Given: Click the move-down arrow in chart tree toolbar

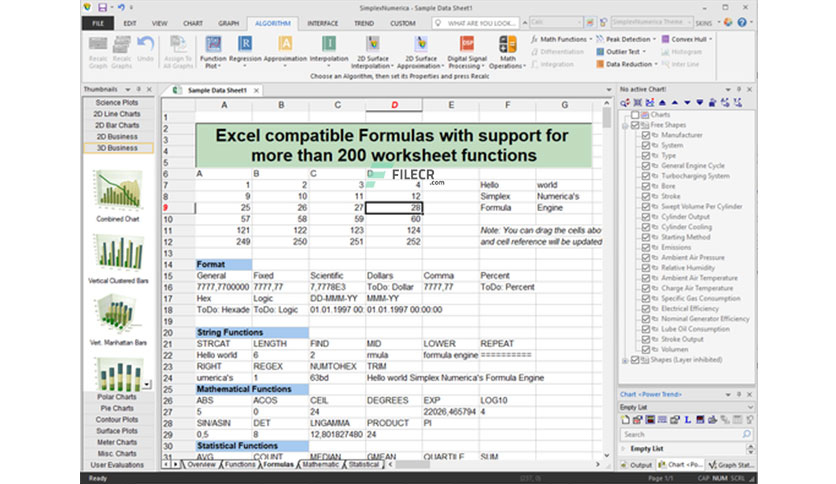Looking at the screenshot, I should [687, 102].
